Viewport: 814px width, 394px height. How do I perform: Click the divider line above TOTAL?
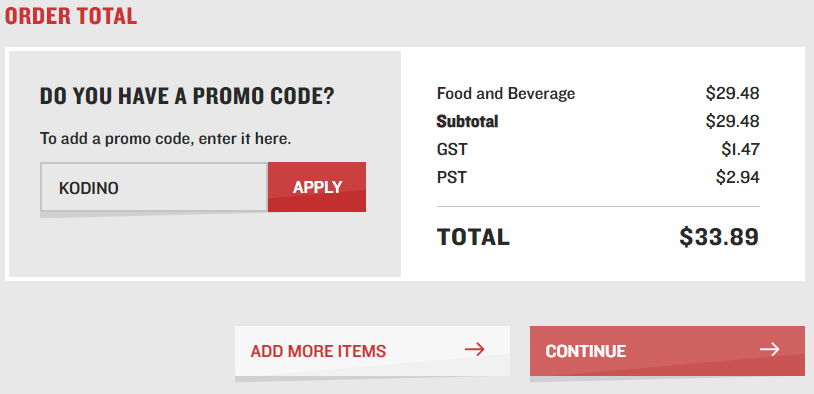click(x=599, y=207)
